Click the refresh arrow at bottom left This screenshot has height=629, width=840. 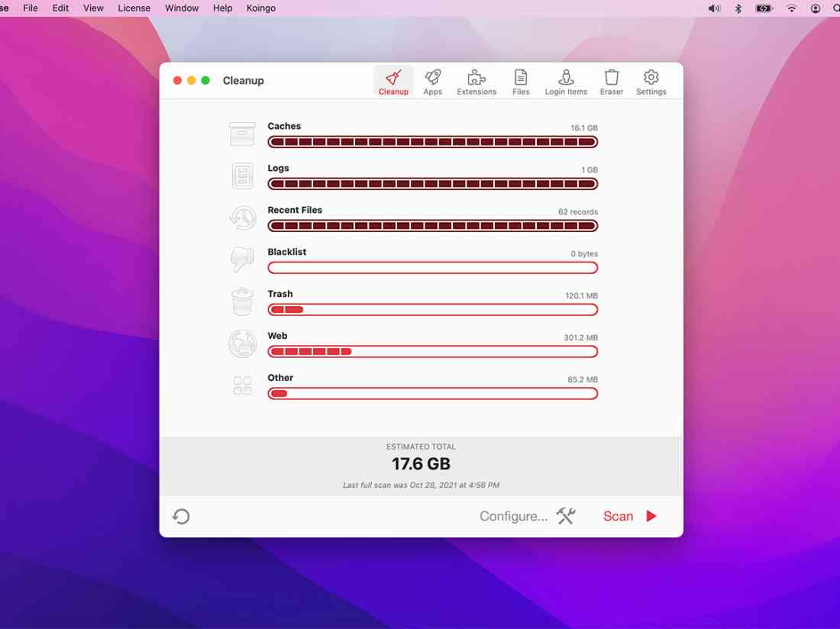(181, 516)
